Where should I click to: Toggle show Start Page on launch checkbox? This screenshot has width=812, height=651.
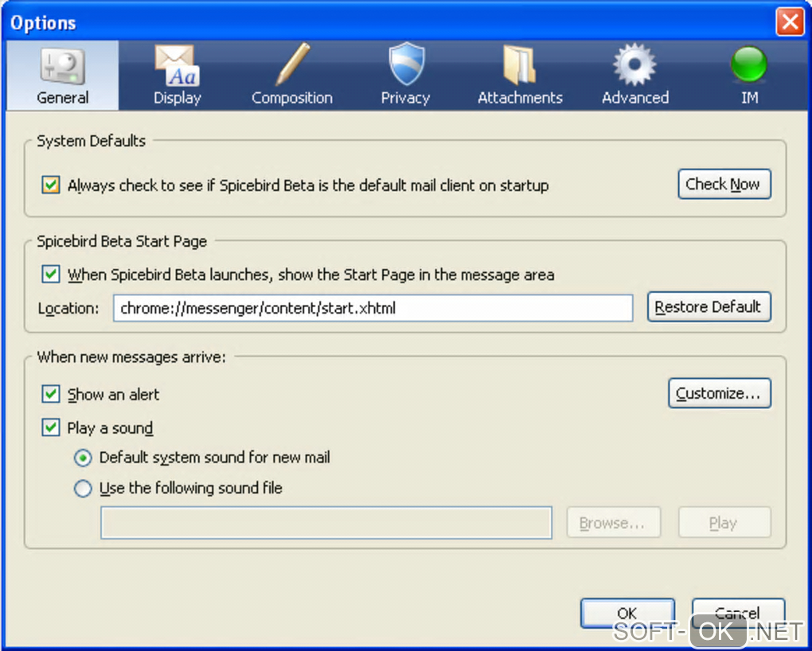click(x=51, y=274)
